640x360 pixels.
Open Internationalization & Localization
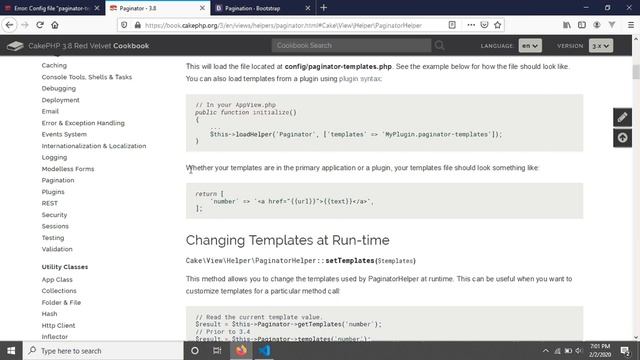[94, 146]
